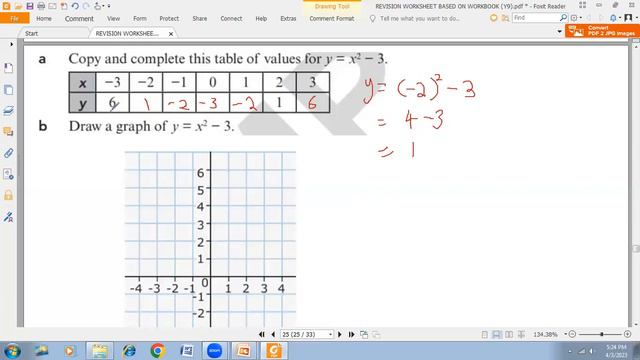The width and height of the screenshot is (640, 360).
Task: Expand the navigation panel arrow at left edge
Action: (x=11, y=44)
